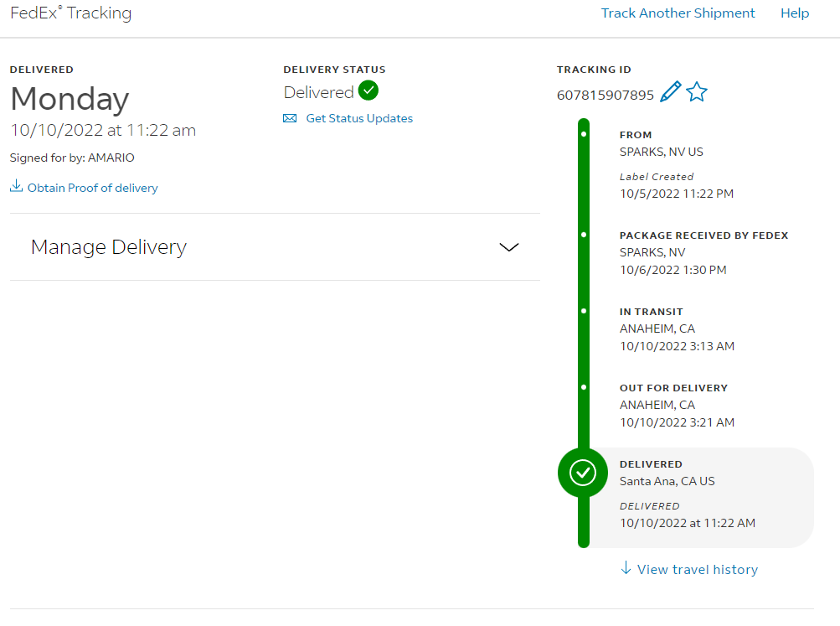Viewport: 840px width, 626px height.
Task: Click Obtain Proof of delivery link
Action: pos(93,188)
